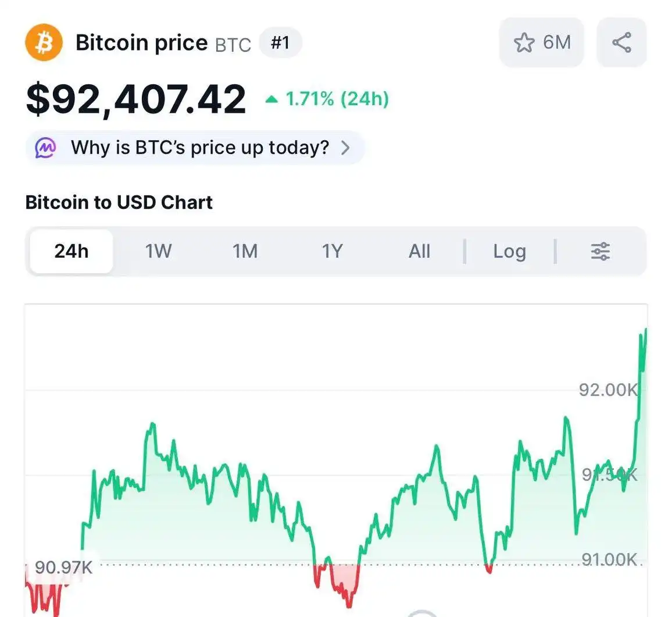Click the 92.00K axis label on chart
Screen dimensions: 672x617
click(607, 390)
